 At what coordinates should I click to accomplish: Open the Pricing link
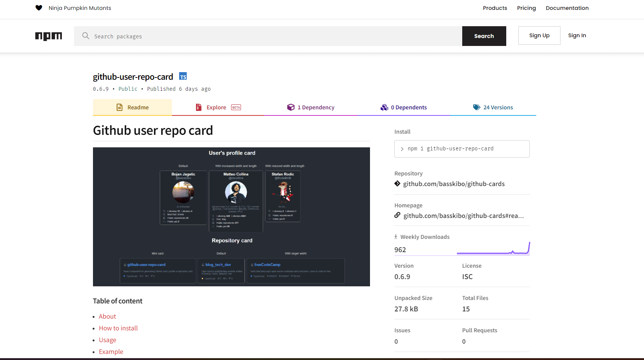[x=526, y=8]
